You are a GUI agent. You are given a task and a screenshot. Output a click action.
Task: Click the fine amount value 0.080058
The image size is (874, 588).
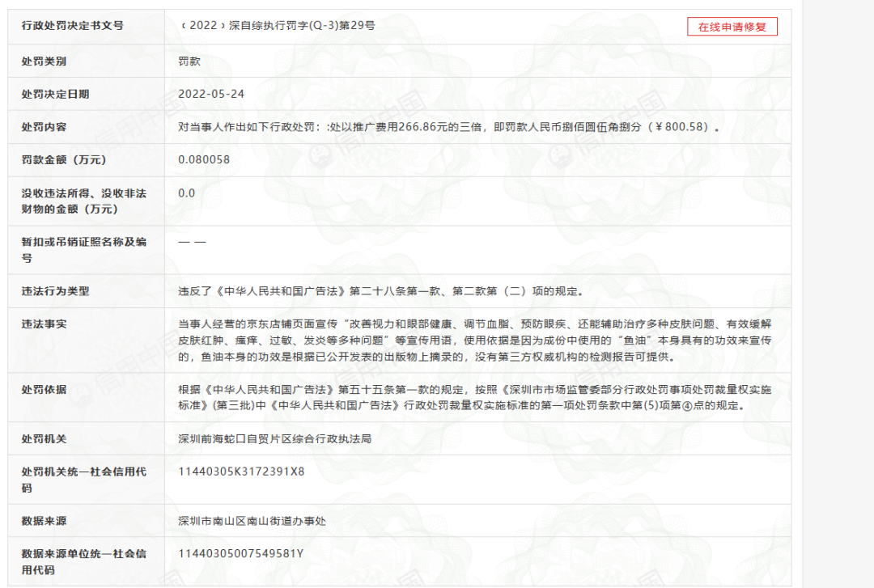pos(204,159)
